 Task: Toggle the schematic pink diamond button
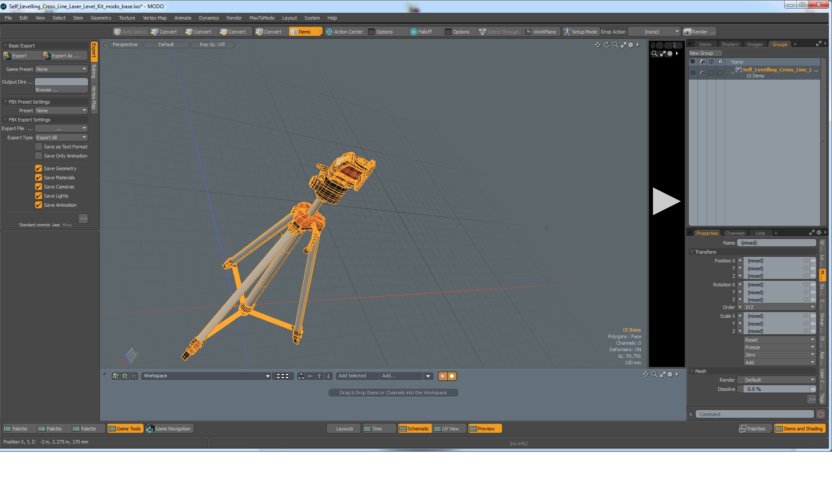443,376
